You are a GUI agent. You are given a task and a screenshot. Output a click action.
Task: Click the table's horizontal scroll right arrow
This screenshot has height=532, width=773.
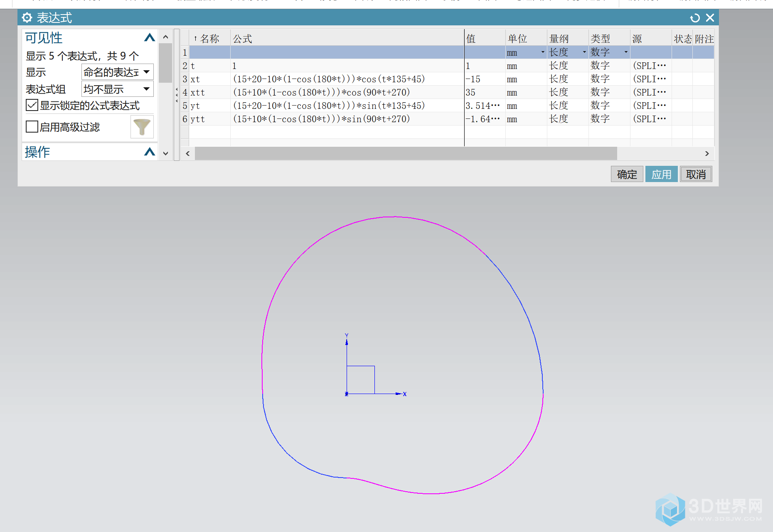(707, 153)
